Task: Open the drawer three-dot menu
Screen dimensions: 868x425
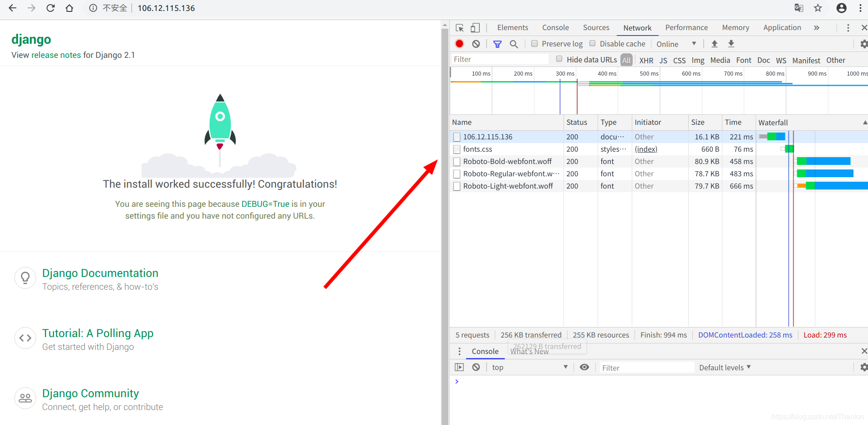Action: coord(460,351)
